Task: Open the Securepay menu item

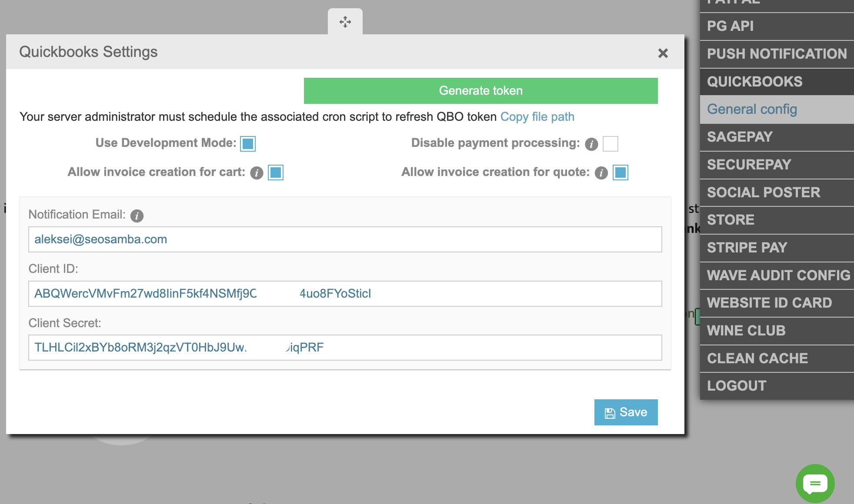Action: [777, 165]
